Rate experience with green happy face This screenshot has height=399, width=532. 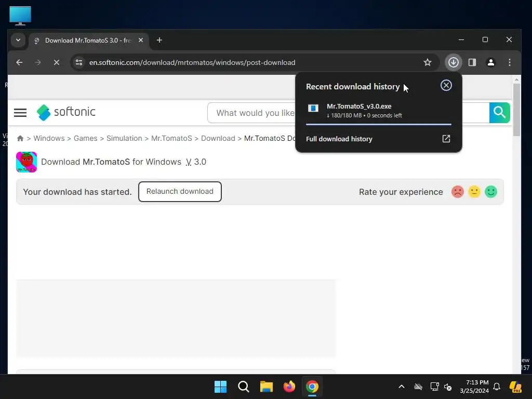(x=491, y=192)
